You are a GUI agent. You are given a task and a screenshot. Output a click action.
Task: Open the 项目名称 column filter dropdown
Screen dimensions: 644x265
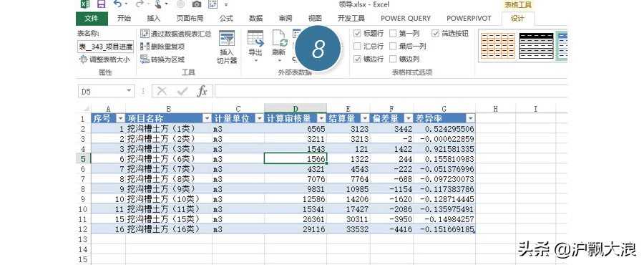[x=207, y=119]
